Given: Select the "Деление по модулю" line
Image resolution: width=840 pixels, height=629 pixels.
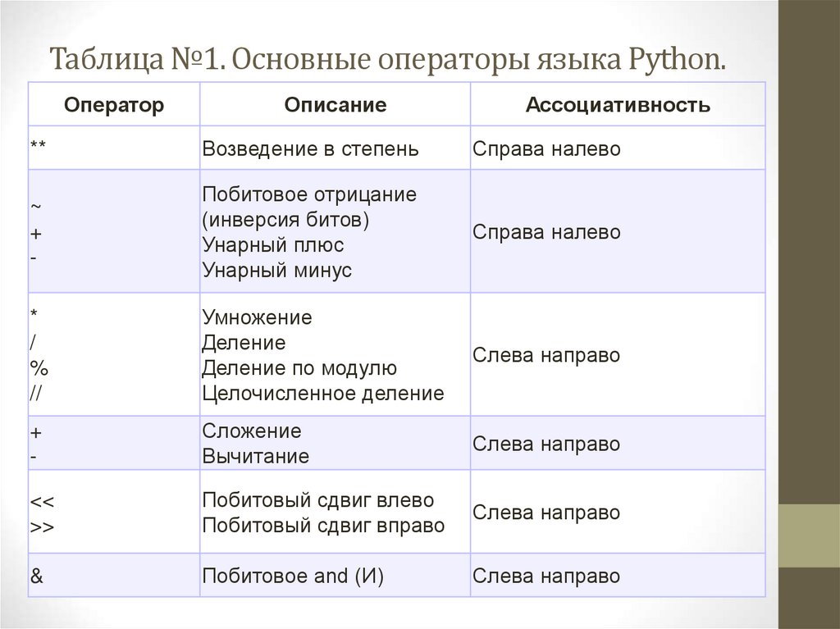Looking at the screenshot, I should point(299,368).
